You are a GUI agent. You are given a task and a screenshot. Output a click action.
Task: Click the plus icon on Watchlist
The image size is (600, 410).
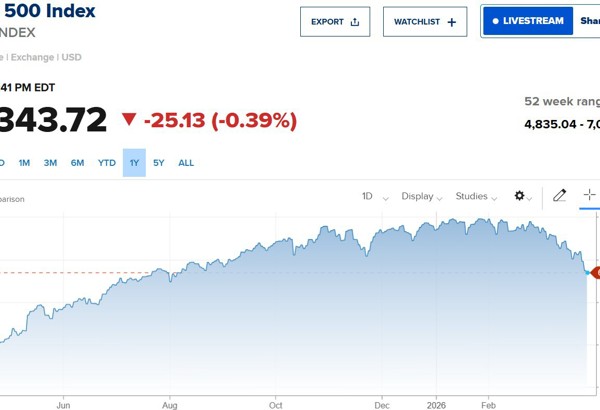[451, 22]
